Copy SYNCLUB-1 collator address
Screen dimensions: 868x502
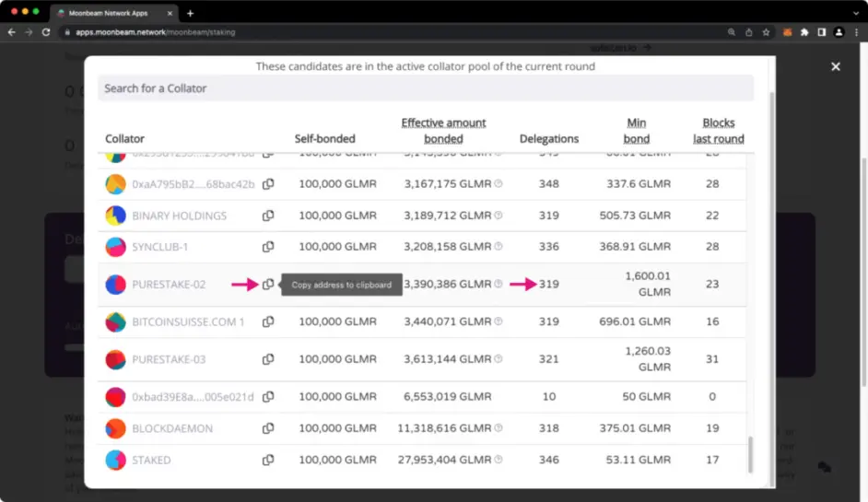pyautogui.click(x=268, y=246)
